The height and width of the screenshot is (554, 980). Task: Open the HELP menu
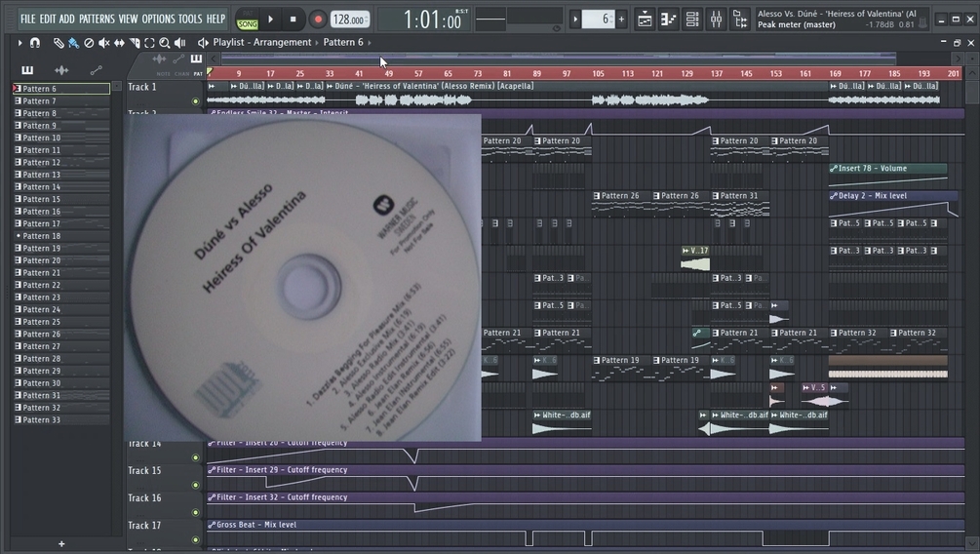pos(216,20)
